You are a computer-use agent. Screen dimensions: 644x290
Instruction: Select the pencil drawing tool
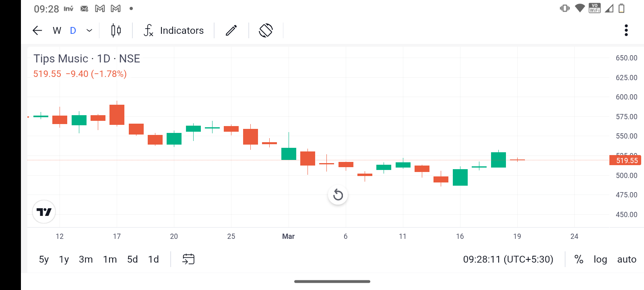click(231, 31)
